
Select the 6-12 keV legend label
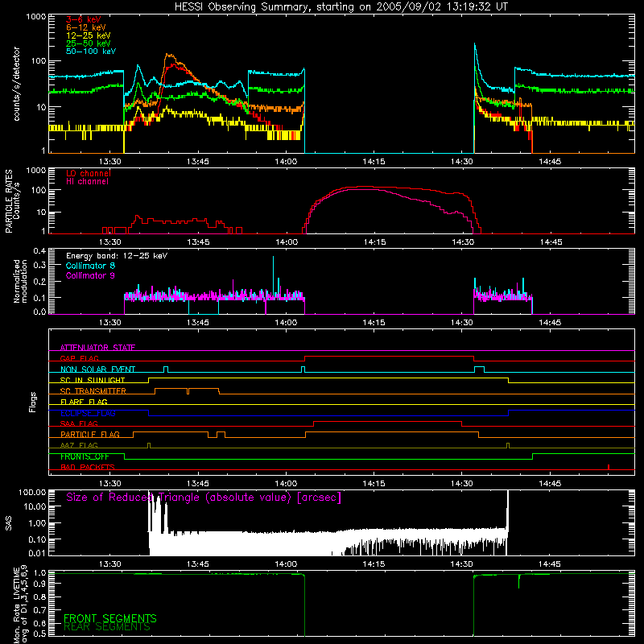tap(86, 27)
